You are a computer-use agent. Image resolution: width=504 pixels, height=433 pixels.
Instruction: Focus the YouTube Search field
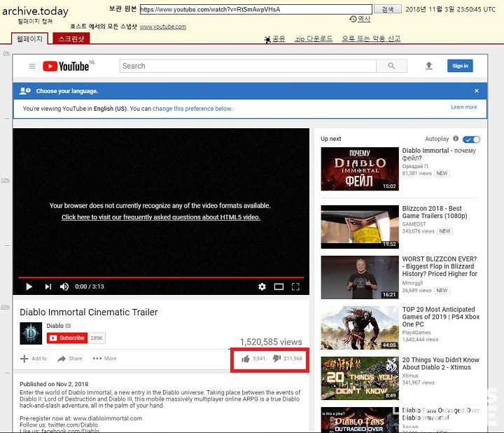click(248, 66)
